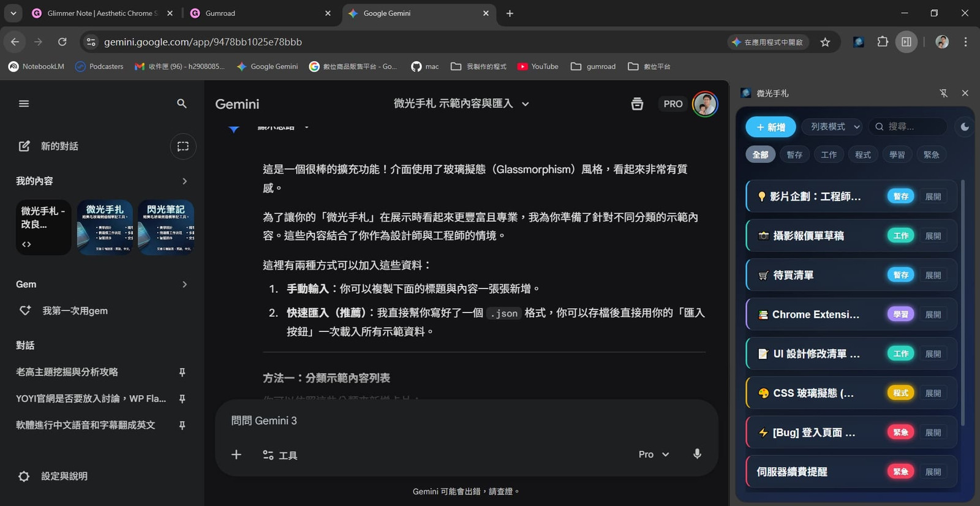The height and width of the screenshot is (506, 980).
Task: Unpin the YOYI官網 conversation pin
Action: point(182,399)
